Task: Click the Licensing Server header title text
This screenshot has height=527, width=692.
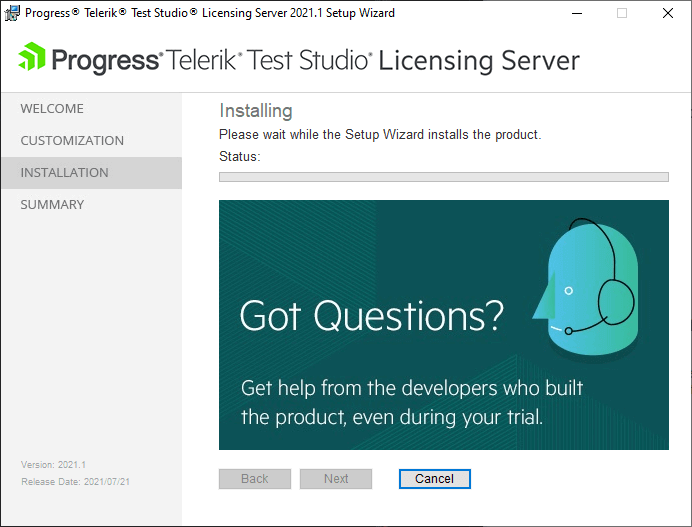Action: [x=479, y=60]
